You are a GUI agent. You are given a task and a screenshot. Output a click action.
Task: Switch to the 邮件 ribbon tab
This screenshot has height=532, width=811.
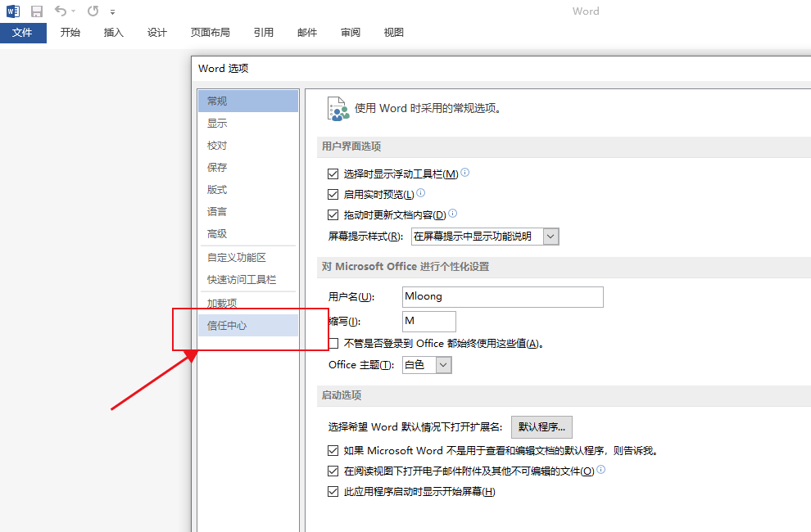pos(306,32)
